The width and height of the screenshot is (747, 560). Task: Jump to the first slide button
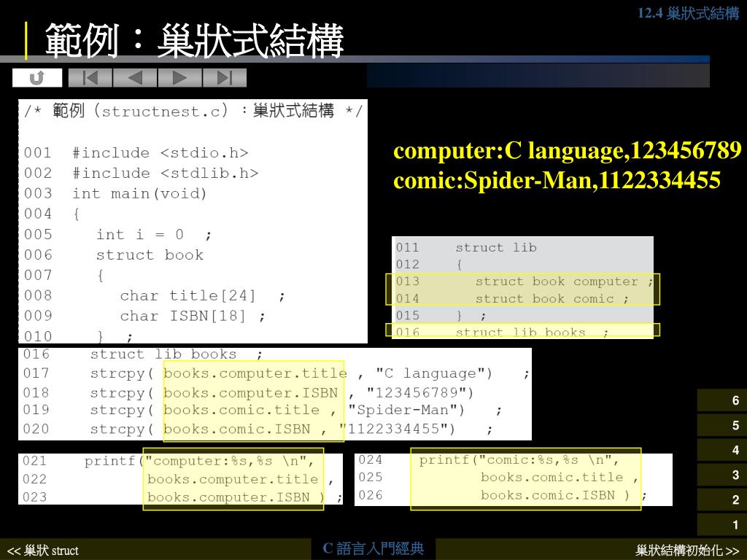point(90,77)
